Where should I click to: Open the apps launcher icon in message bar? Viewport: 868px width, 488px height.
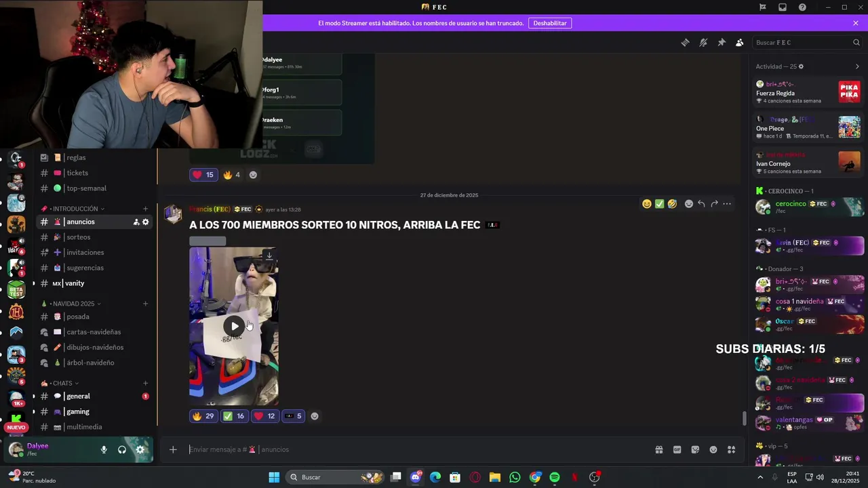coord(731,449)
